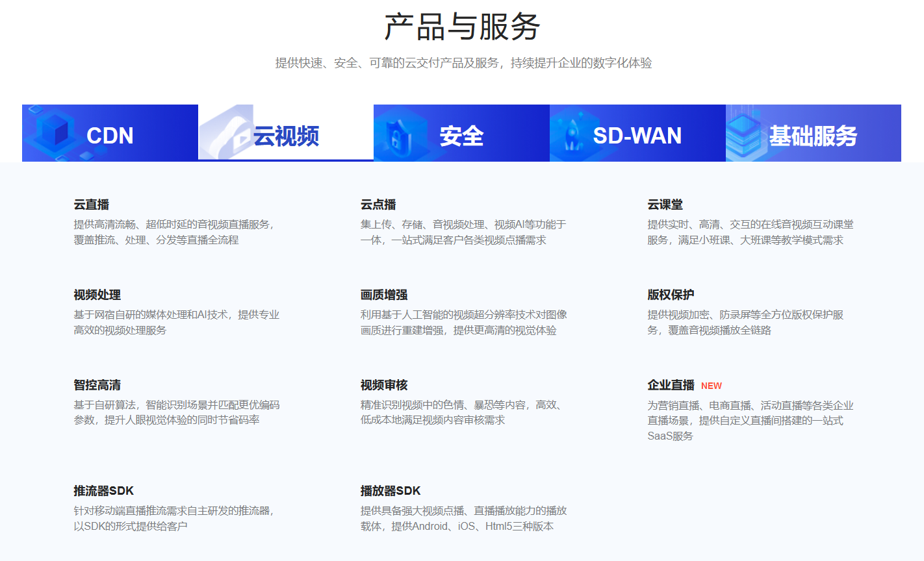This screenshot has height=561, width=924.
Task: Click the NEW badge beside 企业直播
Action: [x=712, y=386]
